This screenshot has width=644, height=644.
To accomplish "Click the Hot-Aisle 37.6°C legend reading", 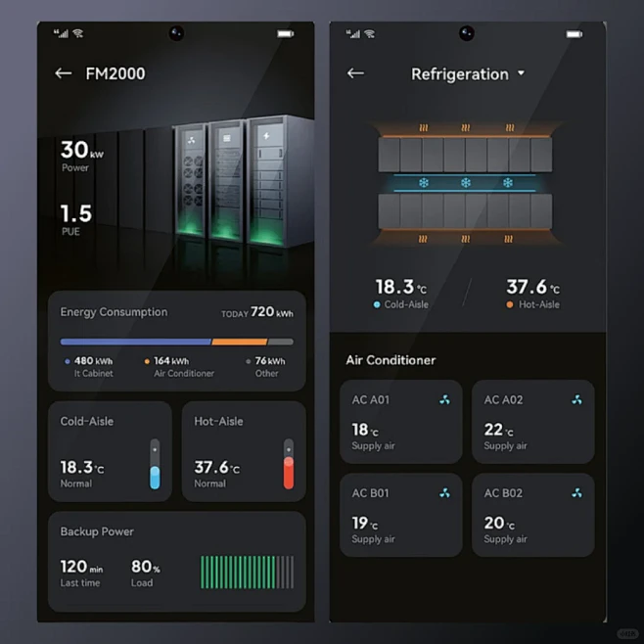I will (532, 294).
